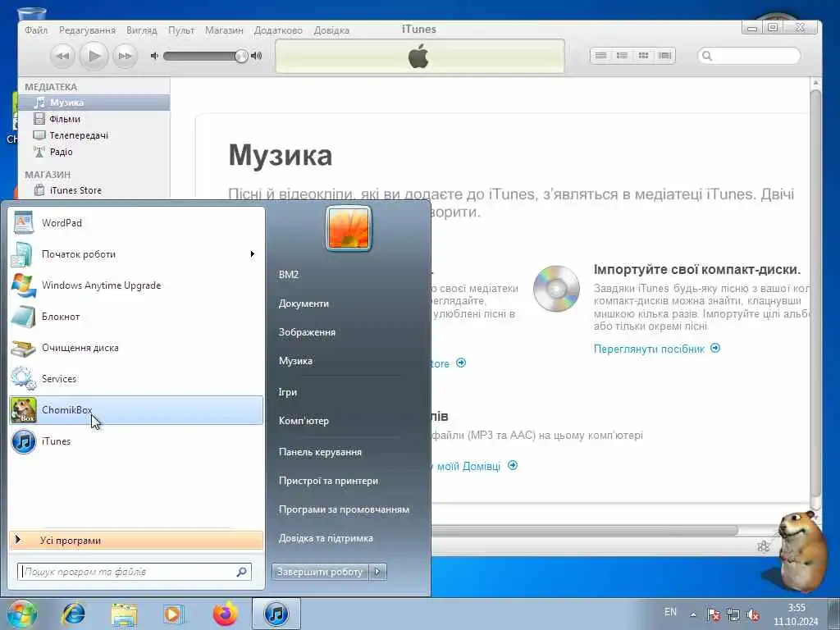Open Ігри from the Start menu

(x=288, y=392)
